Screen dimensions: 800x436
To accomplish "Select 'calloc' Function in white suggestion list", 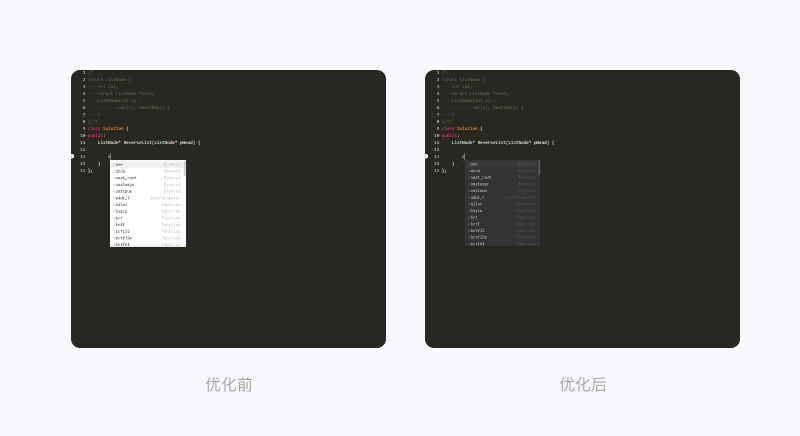I will pos(147,204).
